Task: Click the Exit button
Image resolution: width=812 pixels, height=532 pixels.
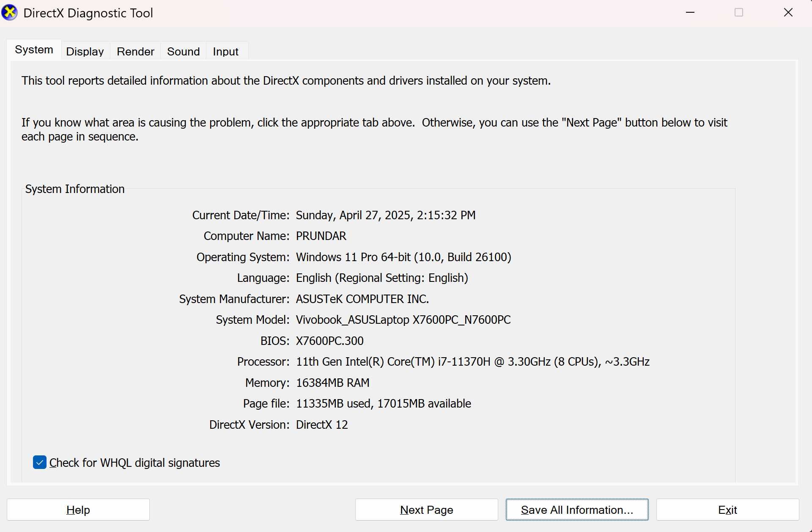Action: tap(727, 510)
